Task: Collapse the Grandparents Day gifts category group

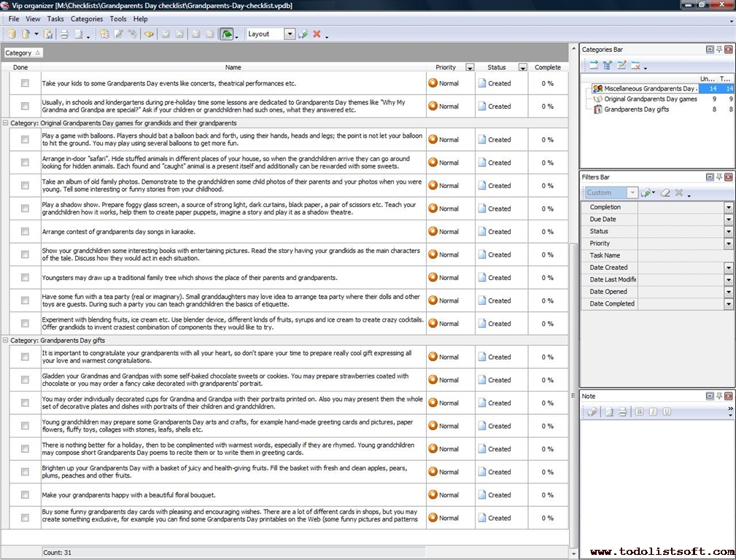Action: click(5, 340)
